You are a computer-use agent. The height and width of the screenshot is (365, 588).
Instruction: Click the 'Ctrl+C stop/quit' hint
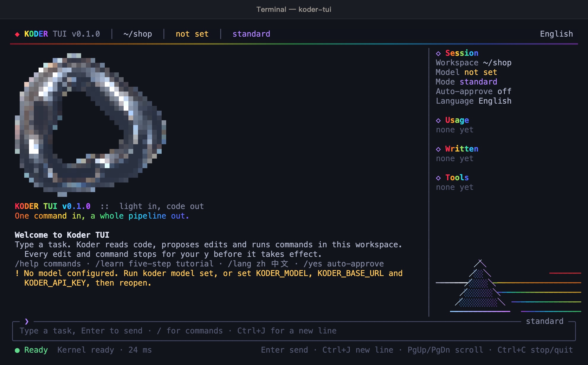pyautogui.click(x=535, y=350)
